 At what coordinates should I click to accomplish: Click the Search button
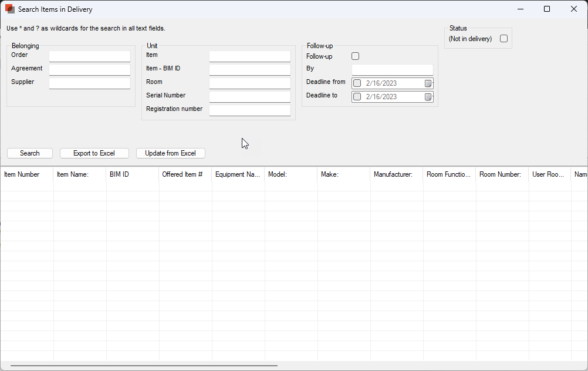pos(30,153)
